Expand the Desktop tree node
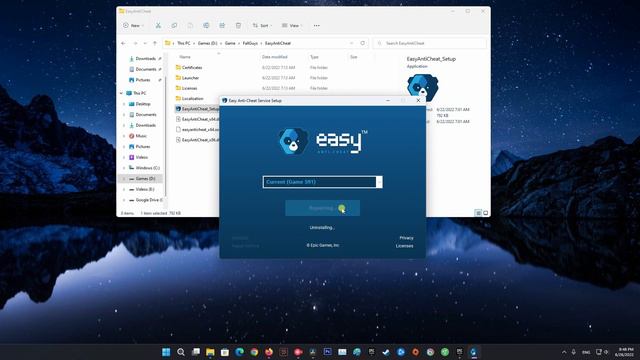The height and width of the screenshot is (360, 640). 124,104
